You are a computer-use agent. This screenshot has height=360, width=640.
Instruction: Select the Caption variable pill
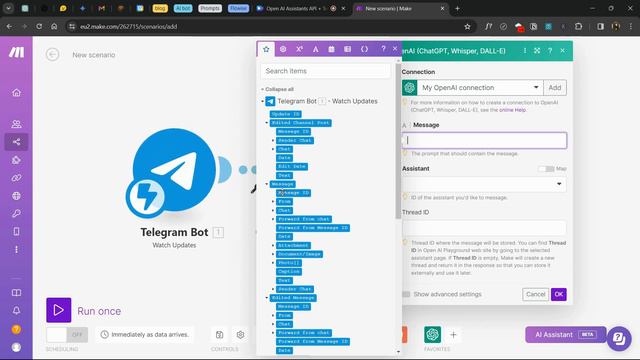point(289,271)
